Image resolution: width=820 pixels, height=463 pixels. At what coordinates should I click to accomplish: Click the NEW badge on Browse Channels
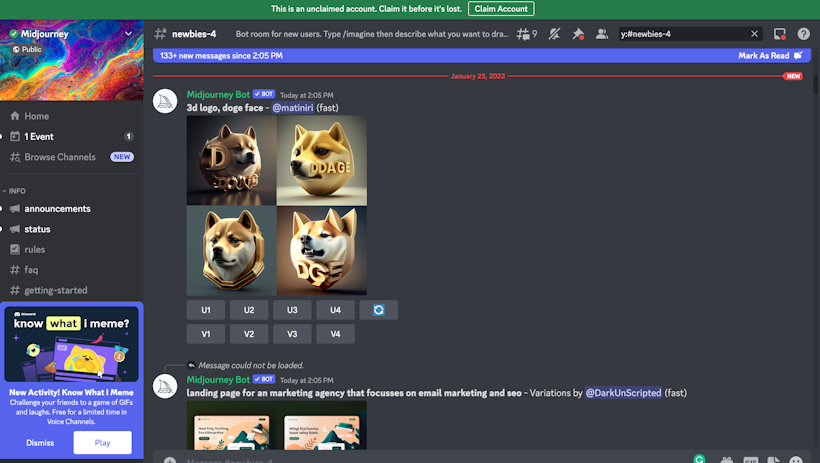[122, 157]
